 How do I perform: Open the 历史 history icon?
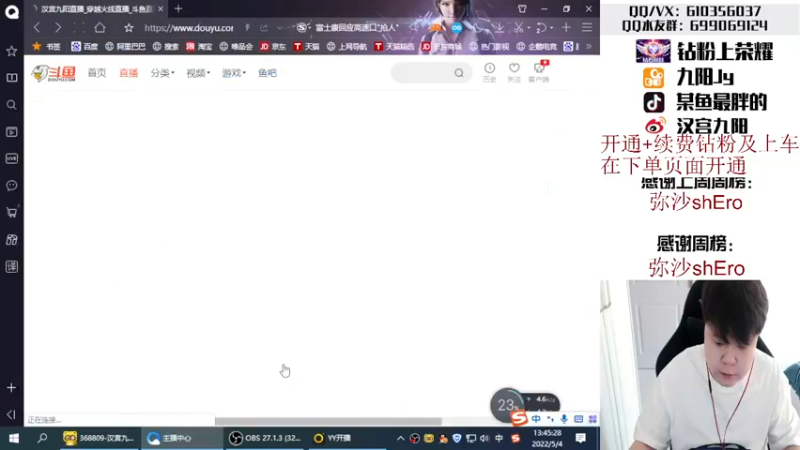pos(489,72)
